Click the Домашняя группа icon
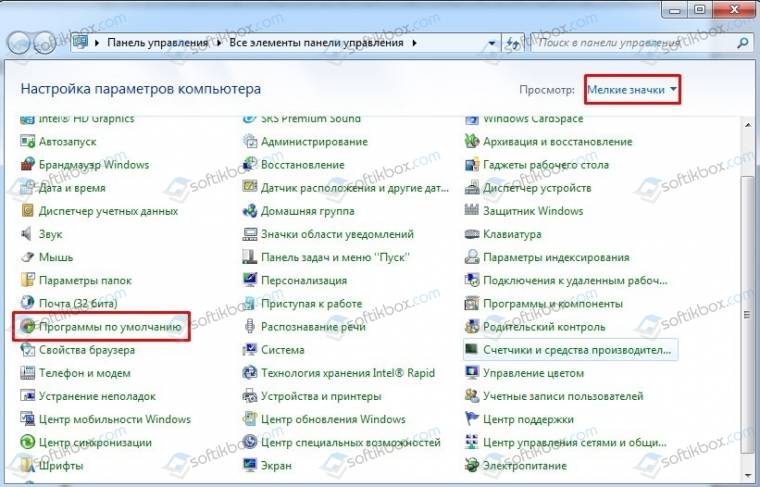The height and width of the screenshot is (487, 760). tap(250, 211)
